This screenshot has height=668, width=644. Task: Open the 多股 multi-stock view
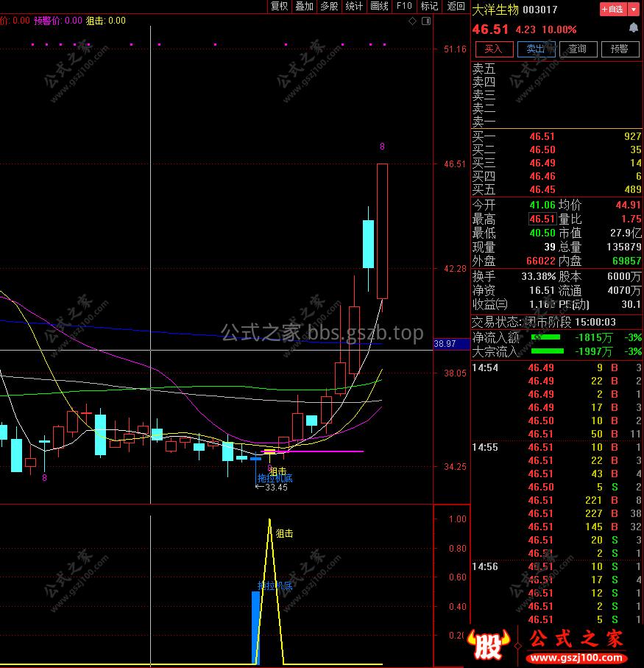329,6
